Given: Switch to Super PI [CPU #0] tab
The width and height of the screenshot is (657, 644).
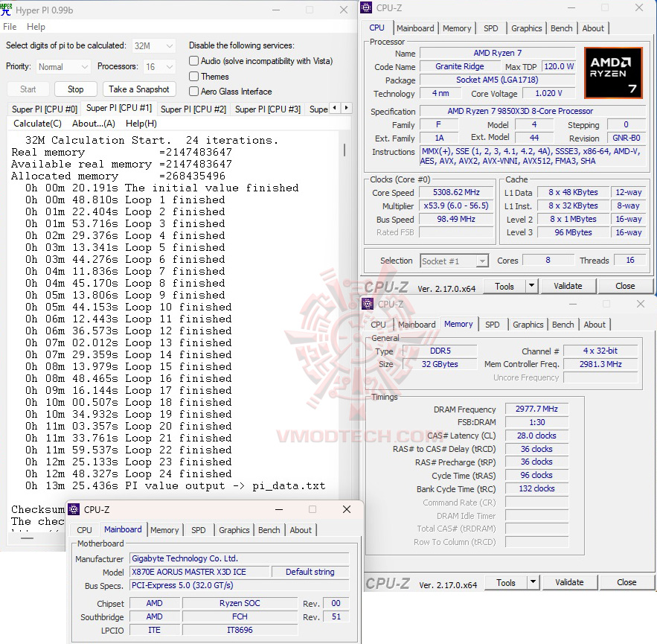Looking at the screenshot, I should pos(45,109).
